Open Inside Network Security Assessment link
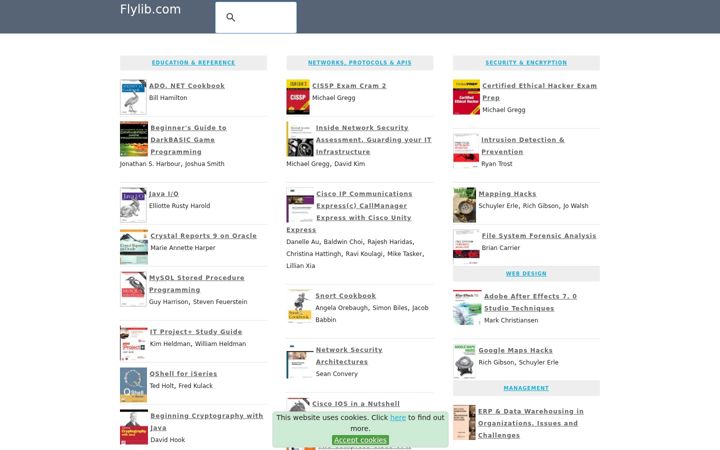The width and height of the screenshot is (720, 450). coord(373,140)
